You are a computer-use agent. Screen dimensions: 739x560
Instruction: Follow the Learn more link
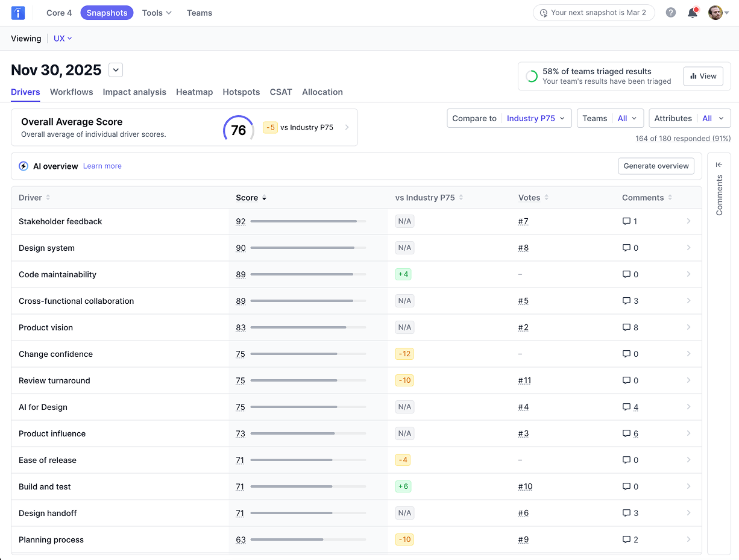[x=102, y=166]
